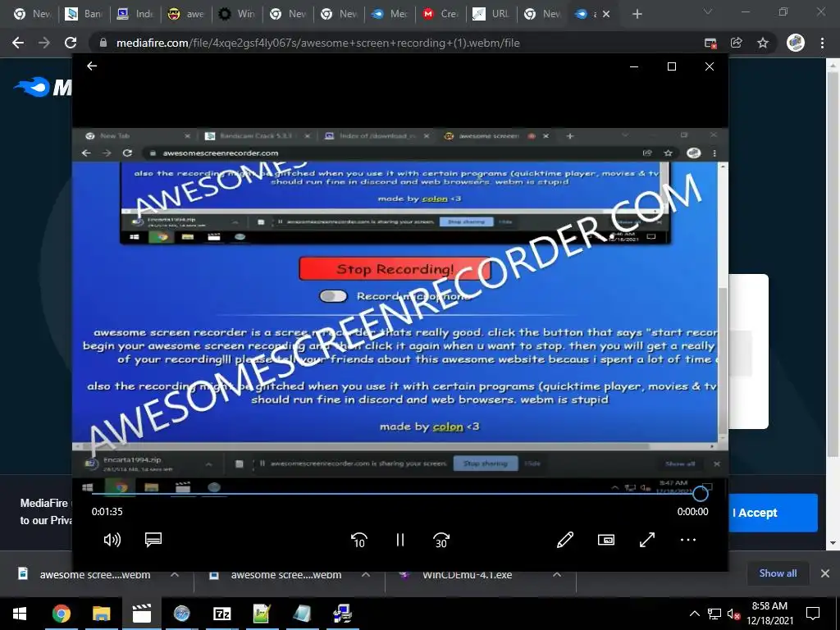Click the mediafire.com address bar
The image size is (840, 630).
[396, 43]
